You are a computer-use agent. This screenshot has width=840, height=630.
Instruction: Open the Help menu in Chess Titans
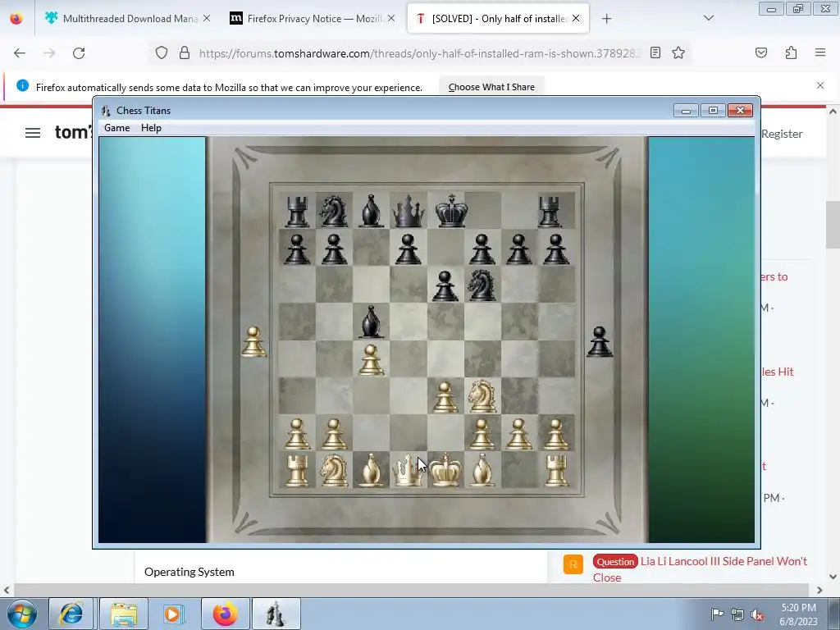151,128
